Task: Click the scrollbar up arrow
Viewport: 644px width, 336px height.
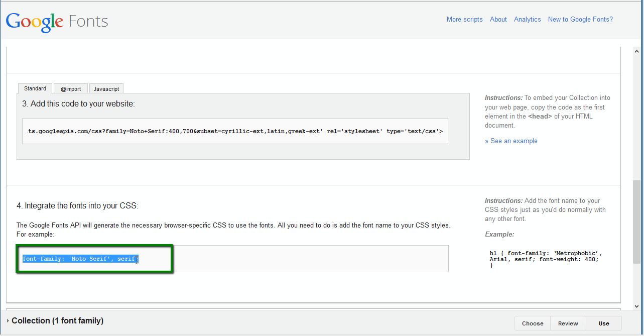Action: click(636, 52)
